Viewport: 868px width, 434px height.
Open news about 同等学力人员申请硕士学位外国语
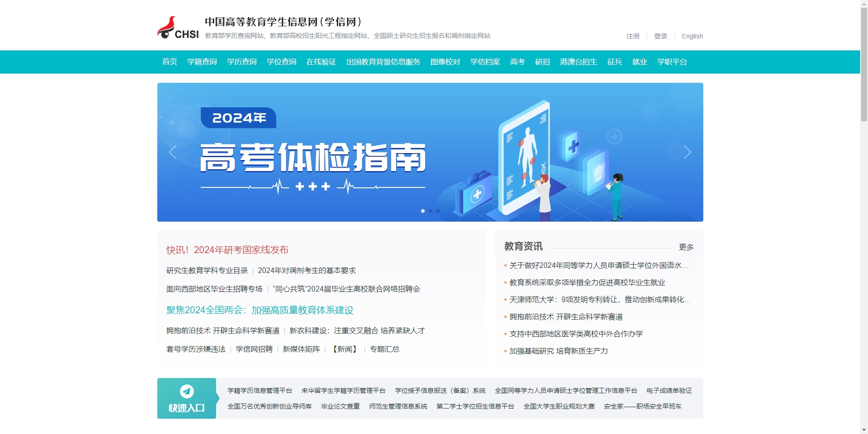click(599, 265)
